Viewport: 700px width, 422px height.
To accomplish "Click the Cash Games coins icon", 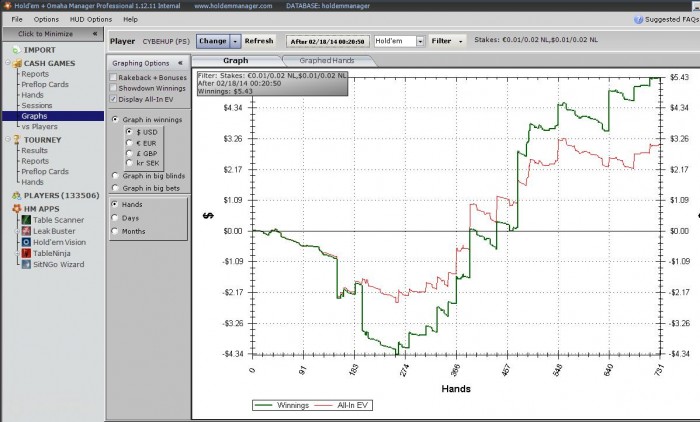I will [17, 63].
